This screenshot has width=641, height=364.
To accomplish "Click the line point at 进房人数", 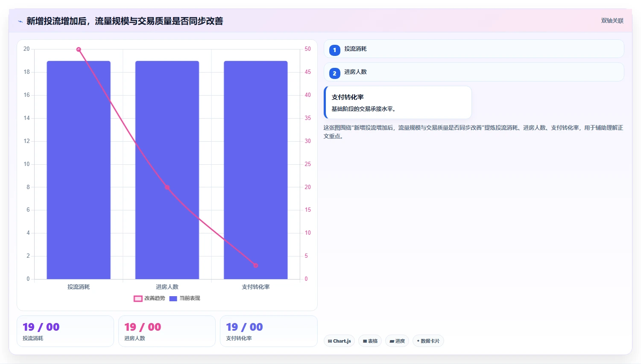I will click(167, 187).
